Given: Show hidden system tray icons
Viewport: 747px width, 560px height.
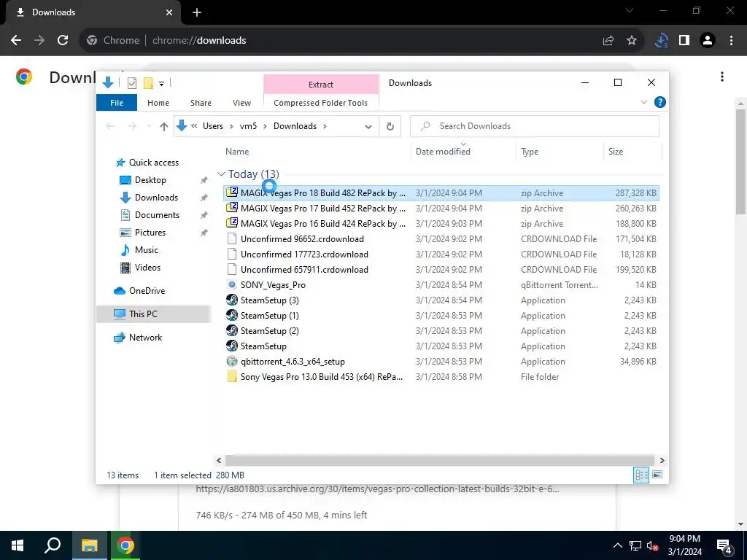Looking at the screenshot, I should 617,545.
